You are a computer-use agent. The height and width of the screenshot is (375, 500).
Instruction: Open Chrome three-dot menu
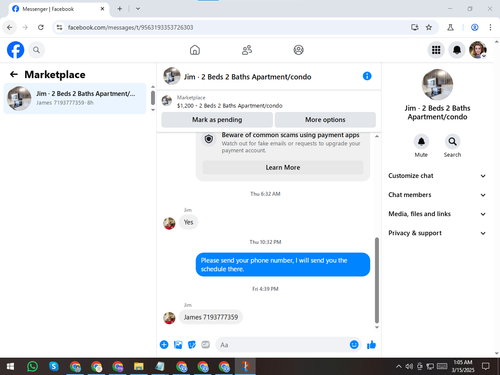click(490, 27)
